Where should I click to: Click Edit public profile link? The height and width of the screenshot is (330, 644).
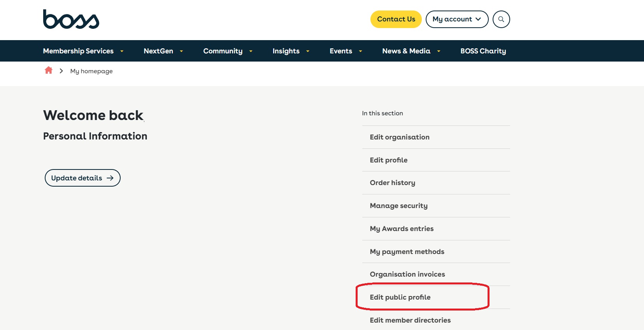[400, 297]
